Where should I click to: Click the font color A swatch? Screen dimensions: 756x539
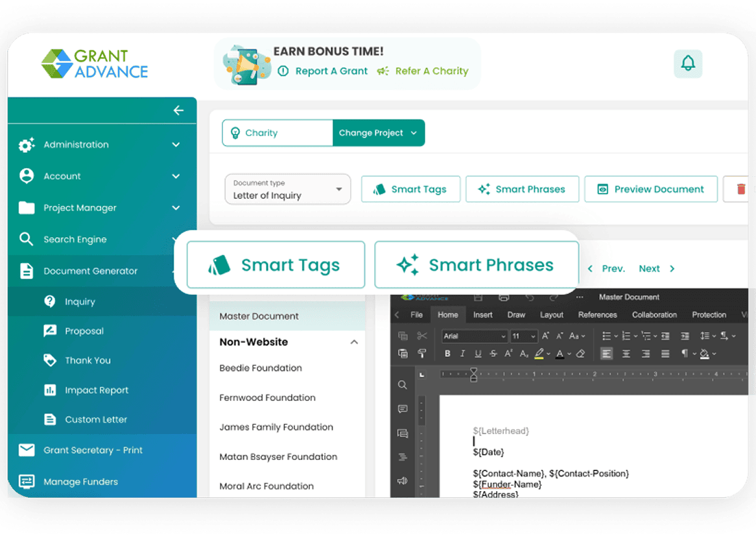[x=560, y=354]
